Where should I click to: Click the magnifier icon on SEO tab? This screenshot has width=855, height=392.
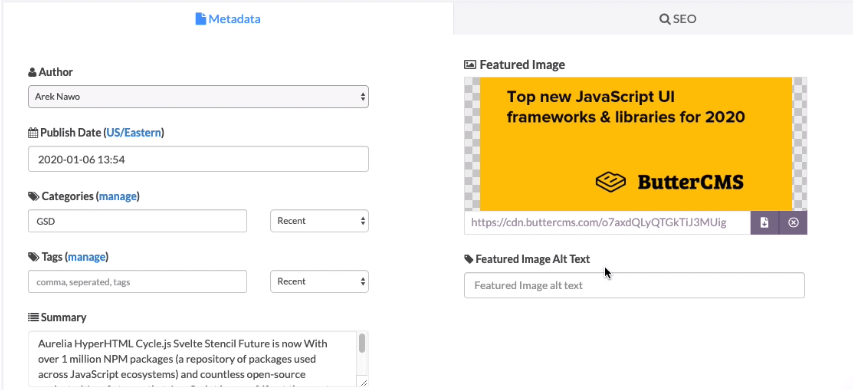point(665,19)
